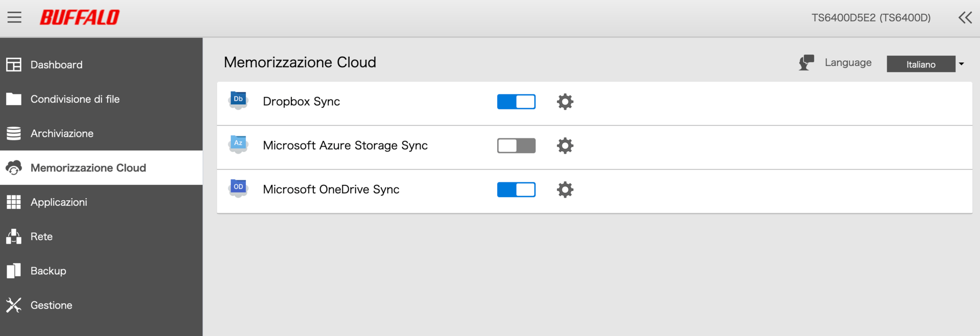Image resolution: width=980 pixels, height=336 pixels.
Task: Click the Microsoft Azure Storage Sync label
Action: coord(345,146)
